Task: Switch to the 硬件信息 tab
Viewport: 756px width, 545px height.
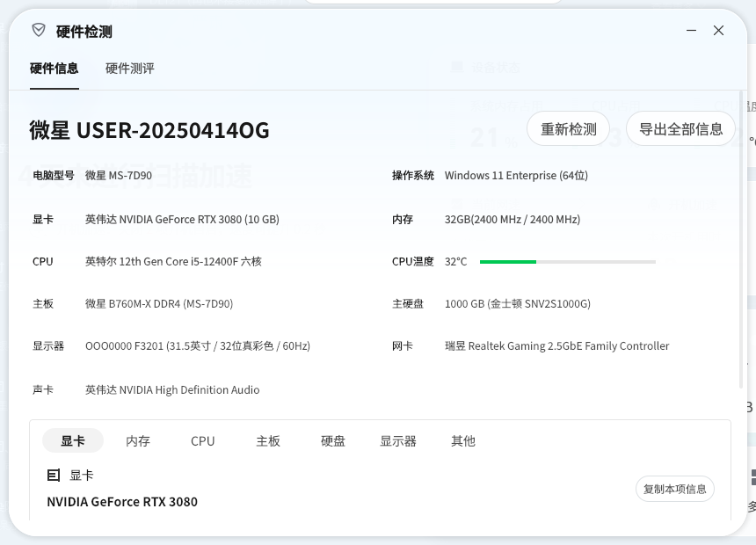Action: point(55,69)
